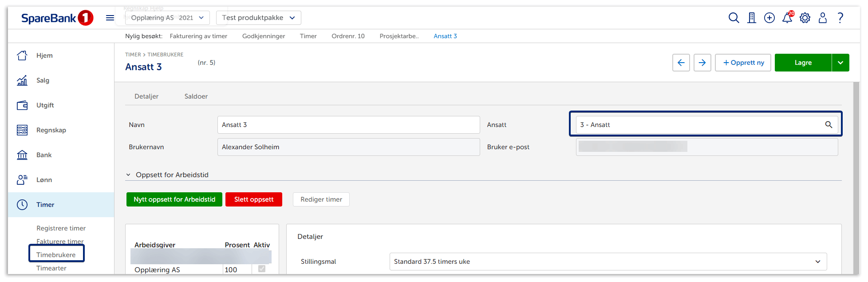This screenshot has height=282, width=868.
Task: Open the settings gear
Action: (805, 18)
